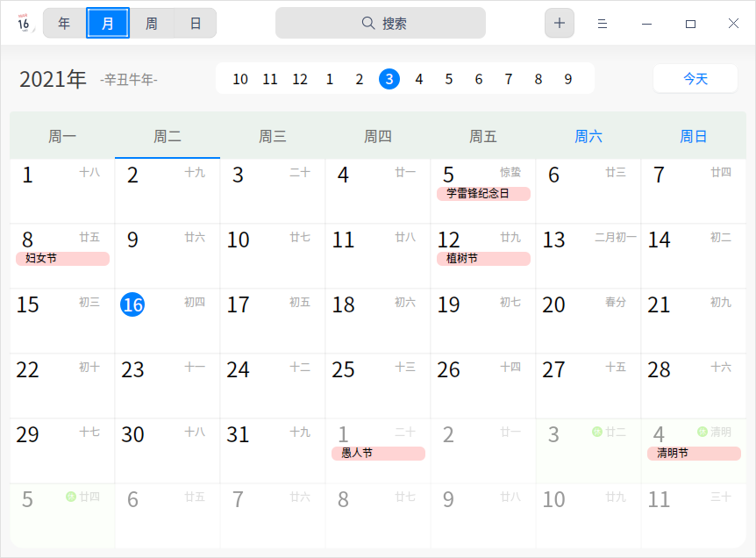Open the 愚人节 holiday label on April 1
The width and height of the screenshot is (756, 558).
tap(378, 453)
